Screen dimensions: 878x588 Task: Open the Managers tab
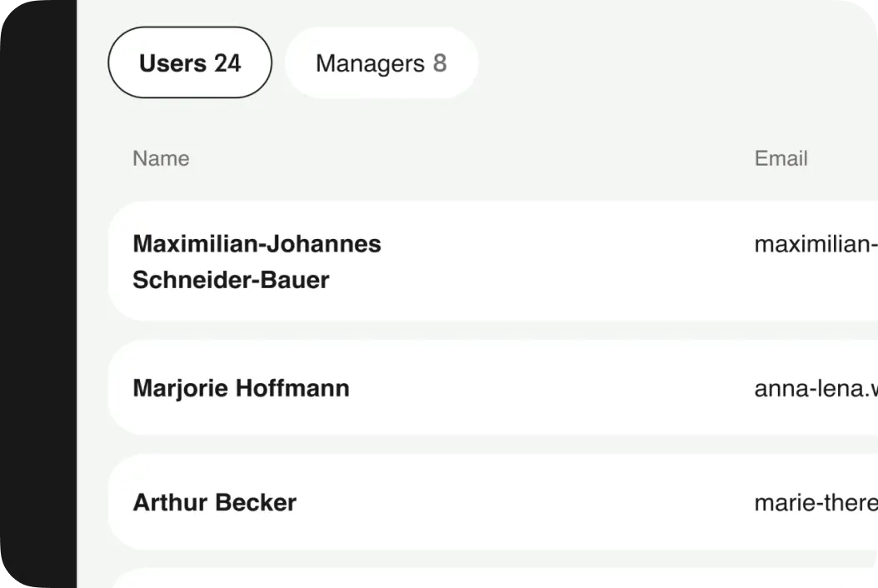point(382,62)
